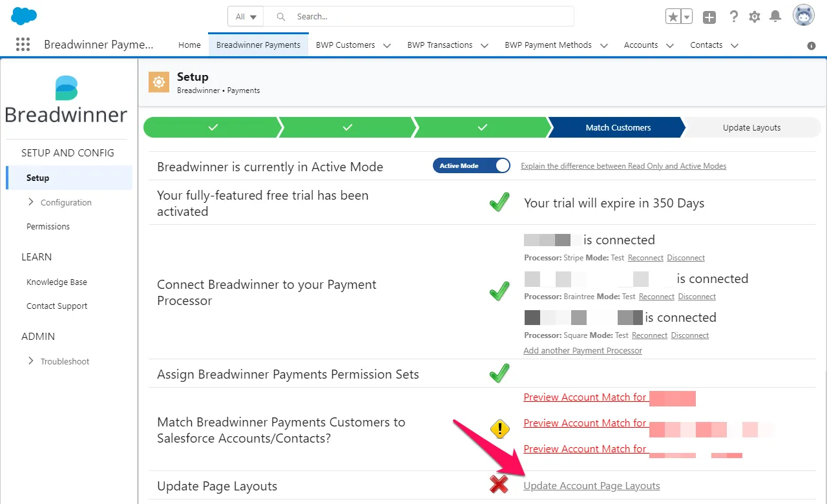Open Contact Support in the sidebar
Viewport: 827px width, 504px height.
click(x=57, y=306)
